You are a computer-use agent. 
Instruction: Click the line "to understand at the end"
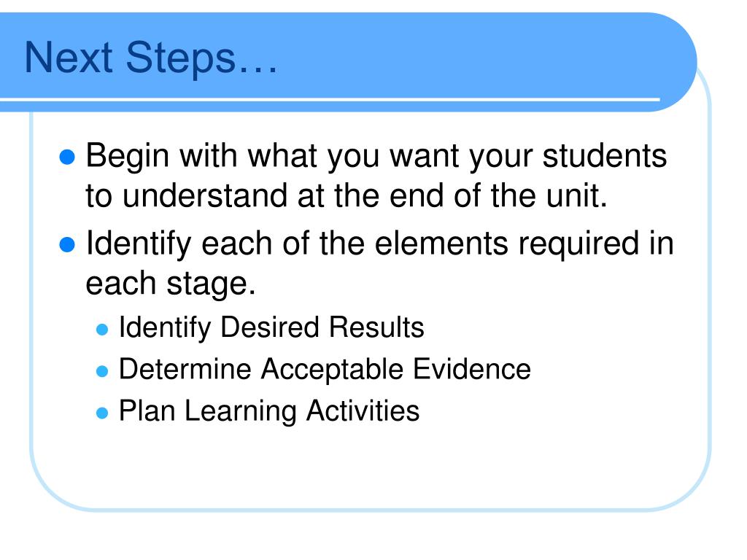coord(347,195)
